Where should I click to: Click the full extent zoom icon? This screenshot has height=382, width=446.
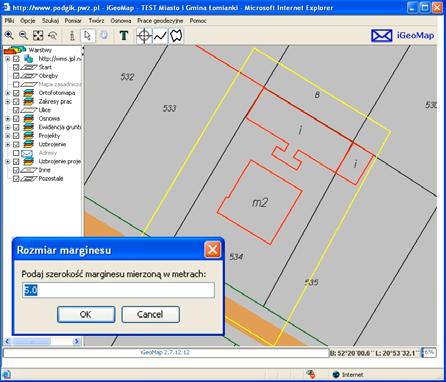click(38, 35)
